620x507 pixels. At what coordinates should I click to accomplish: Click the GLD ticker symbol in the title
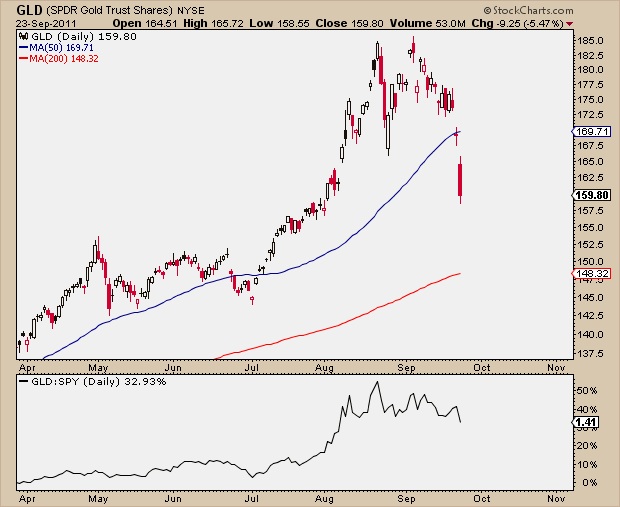tap(30, 10)
